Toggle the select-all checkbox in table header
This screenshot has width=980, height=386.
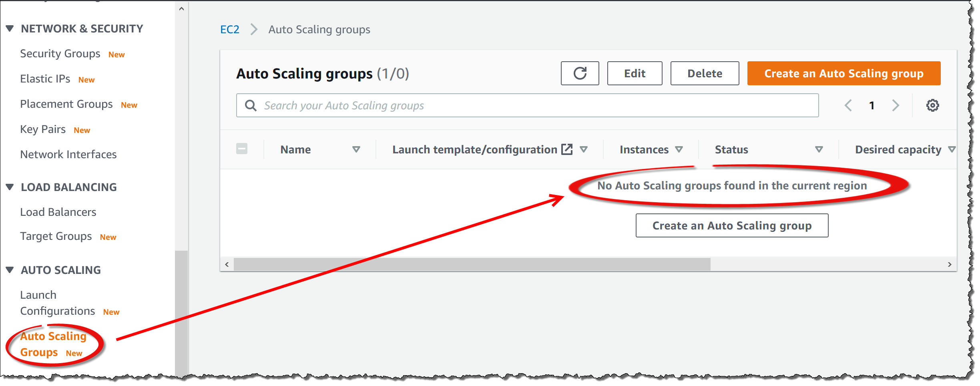[242, 149]
